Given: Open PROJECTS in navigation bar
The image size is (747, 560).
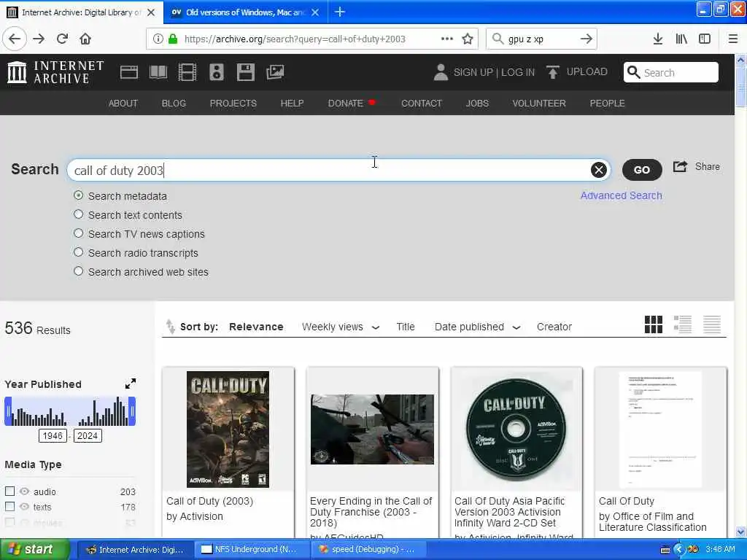Looking at the screenshot, I should click(x=233, y=104).
